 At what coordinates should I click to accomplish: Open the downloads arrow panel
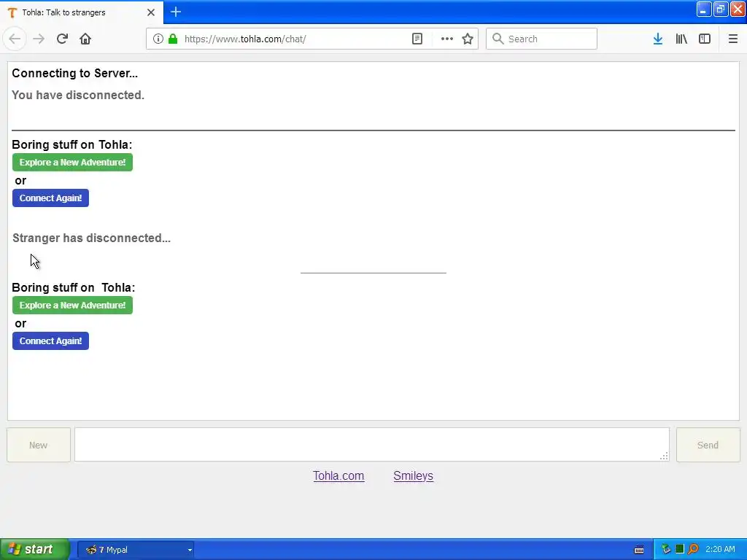(x=658, y=39)
